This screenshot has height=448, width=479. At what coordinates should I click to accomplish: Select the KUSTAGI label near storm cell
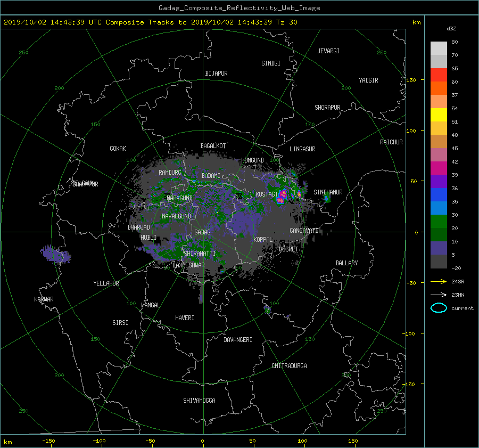(x=267, y=194)
